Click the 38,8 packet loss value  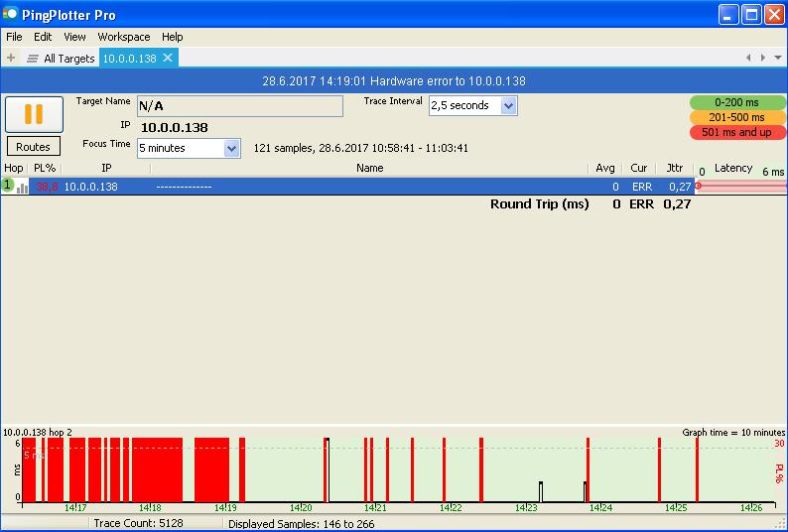pyautogui.click(x=47, y=187)
